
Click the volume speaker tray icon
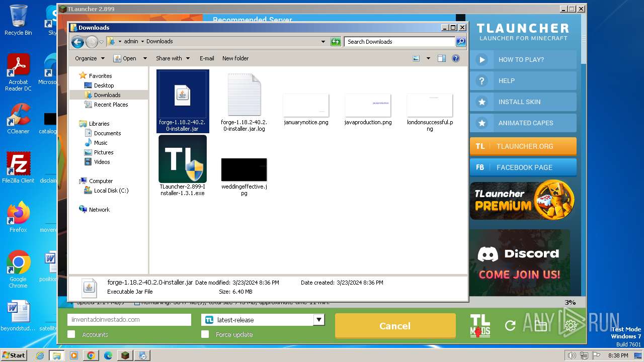click(572, 355)
